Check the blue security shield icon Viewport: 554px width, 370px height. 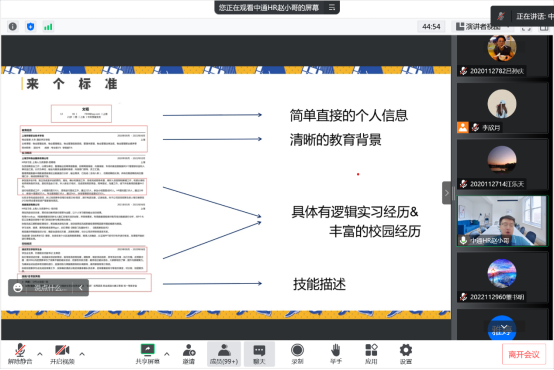(x=31, y=27)
